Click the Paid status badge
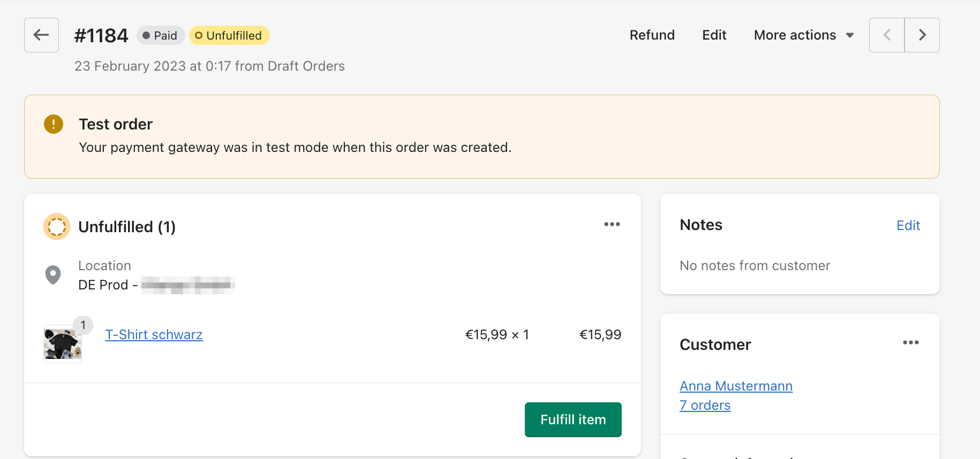The width and height of the screenshot is (980, 459). 160,35
